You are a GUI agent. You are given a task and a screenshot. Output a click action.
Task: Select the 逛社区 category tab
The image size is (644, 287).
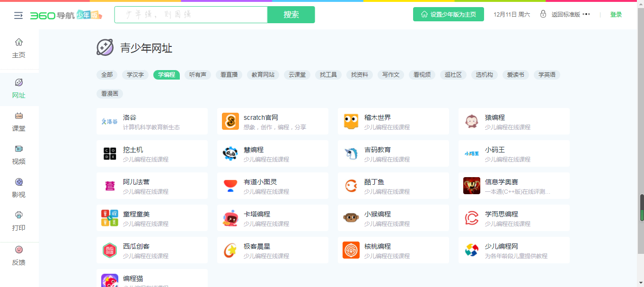pos(453,75)
